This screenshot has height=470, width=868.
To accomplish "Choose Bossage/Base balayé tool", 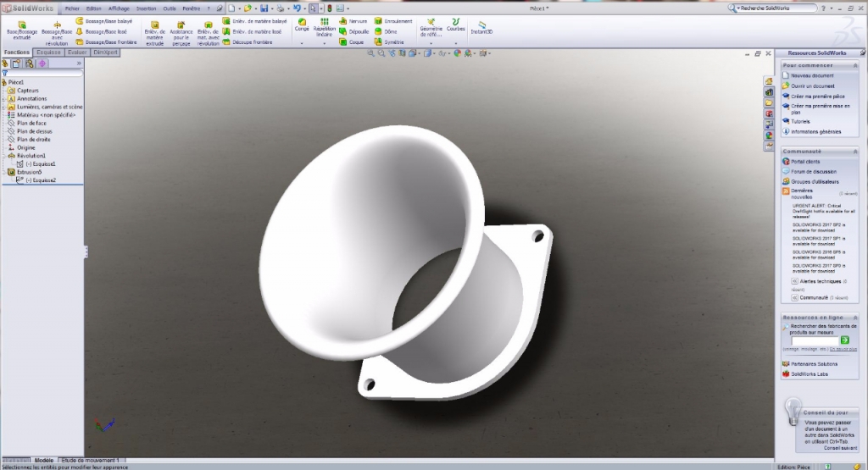I will 104,21.
